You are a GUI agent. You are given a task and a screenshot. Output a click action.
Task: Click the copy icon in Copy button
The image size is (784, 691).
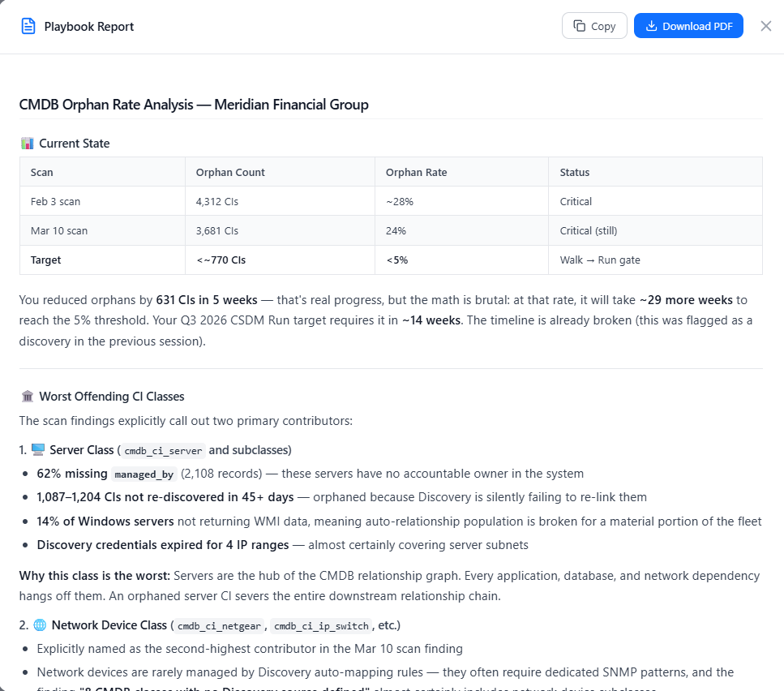point(579,26)
